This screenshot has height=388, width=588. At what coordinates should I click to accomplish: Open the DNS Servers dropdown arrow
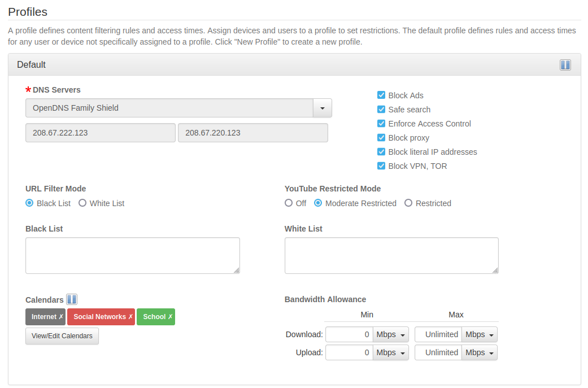(323, 108)
